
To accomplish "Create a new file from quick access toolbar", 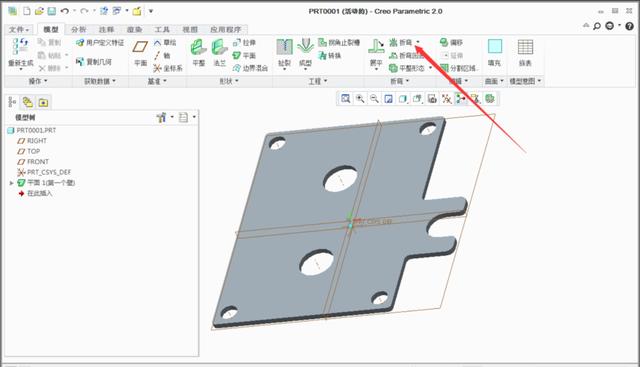I will coord(27,11).
